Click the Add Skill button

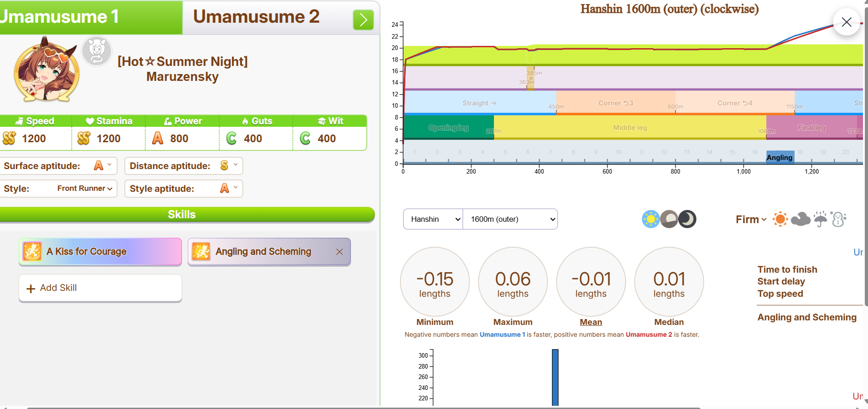coord(100,288)
